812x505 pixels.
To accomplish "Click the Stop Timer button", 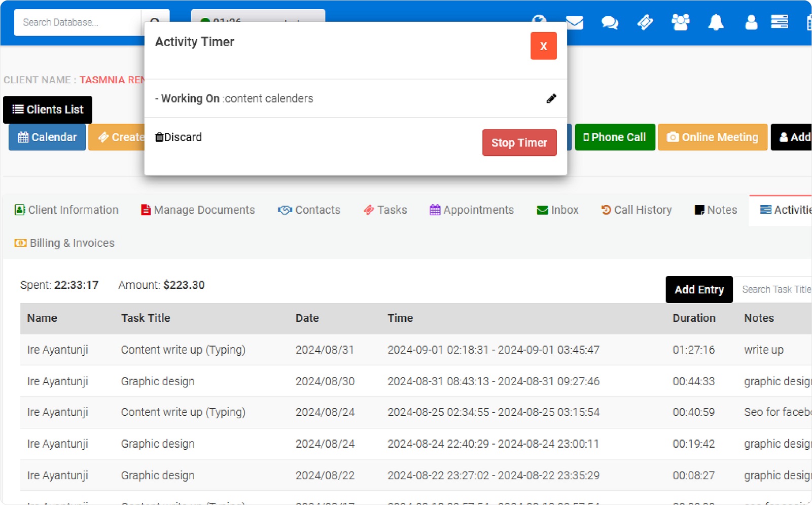I will pos(519,143).
